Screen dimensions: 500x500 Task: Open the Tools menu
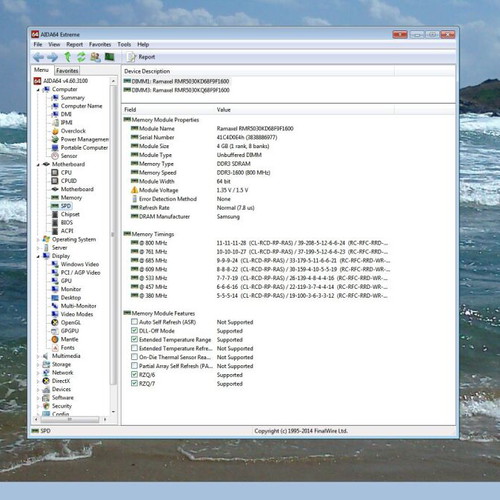[124, 44]
